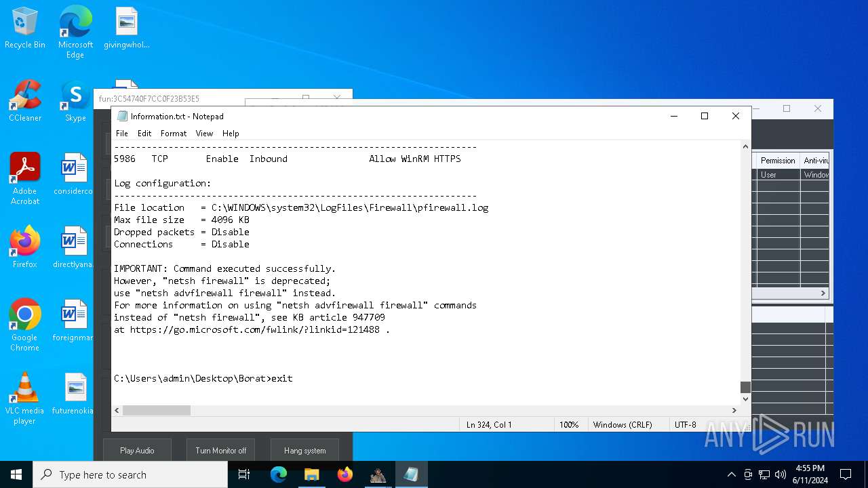This screenshot has width=868, height=488.
Task: Open the Help menu in Notepad
Action: pos(231,134)
